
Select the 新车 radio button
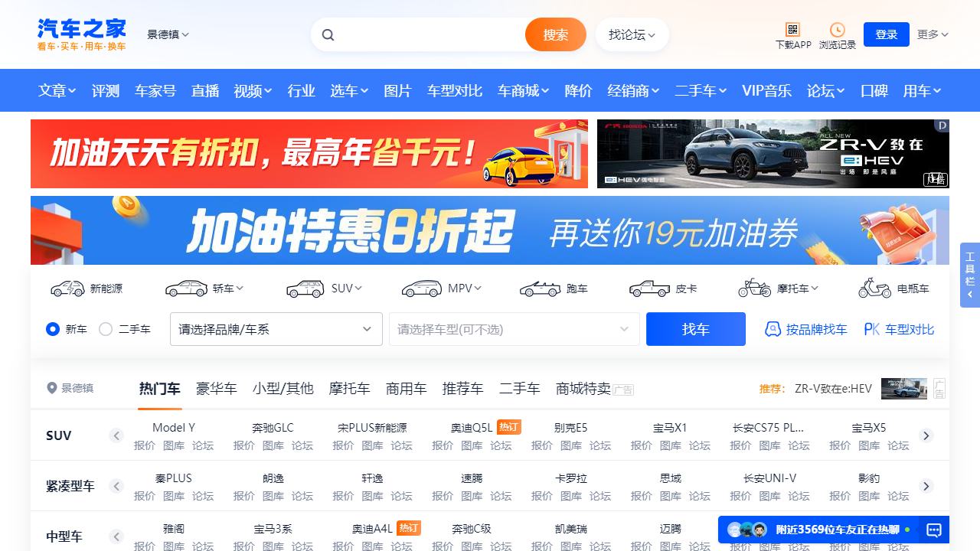coord(52,329)
